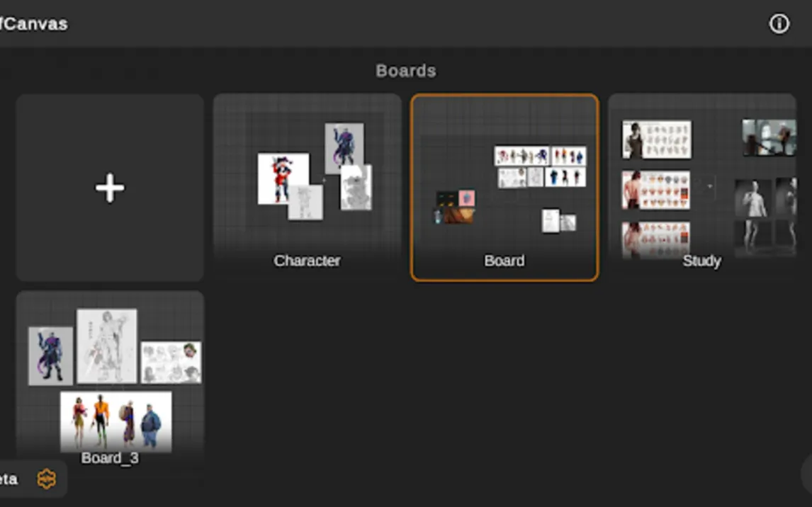The image size is (812, 507).
Task: Click the four-character lineup image in Board_3
Action: (115, 421)
